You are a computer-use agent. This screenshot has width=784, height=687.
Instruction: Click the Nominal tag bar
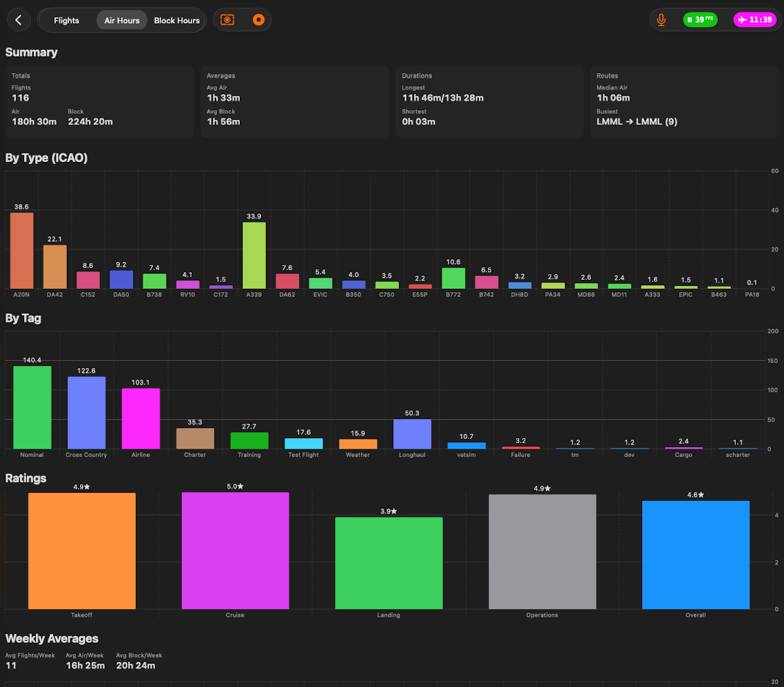pyautogui.click(x=32, y=407)
